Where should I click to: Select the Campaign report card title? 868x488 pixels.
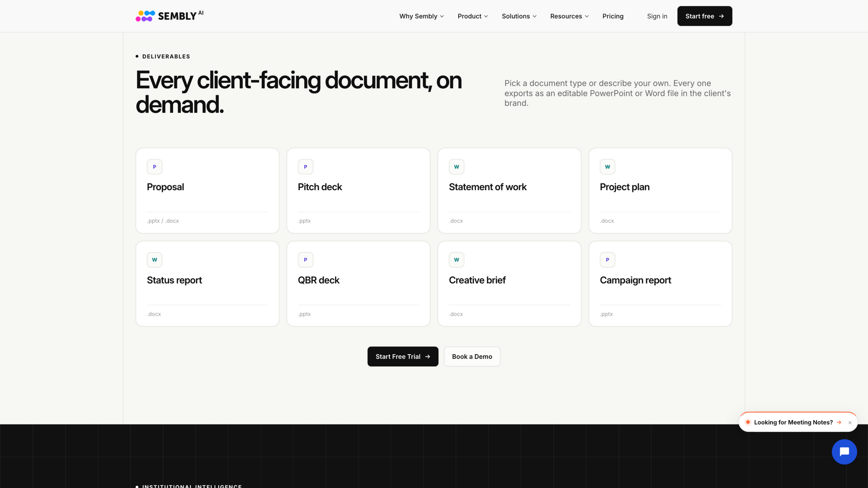click(x=636, y=280)
